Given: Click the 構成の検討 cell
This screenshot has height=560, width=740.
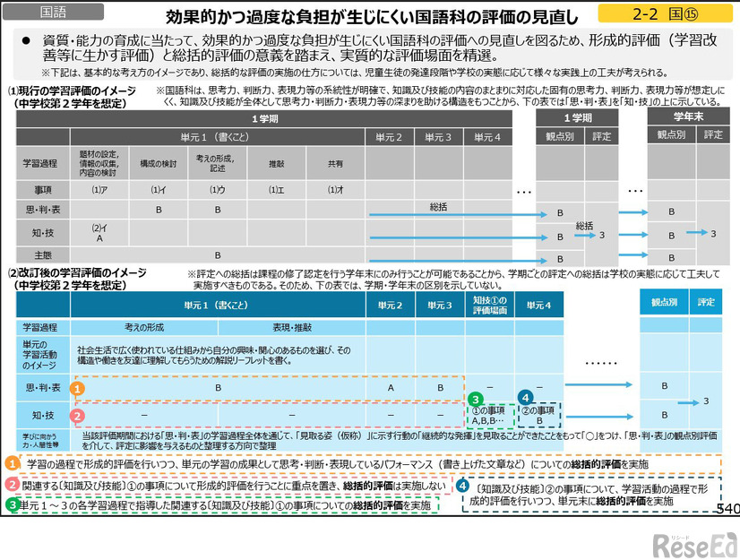Looking at the screenshot, I should [x=159, y=163].
